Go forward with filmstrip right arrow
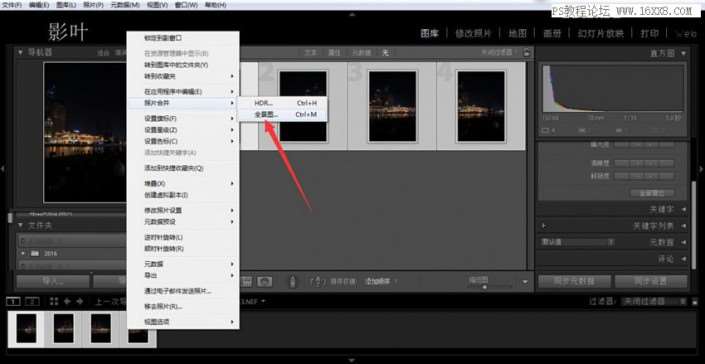 point(80,301)
